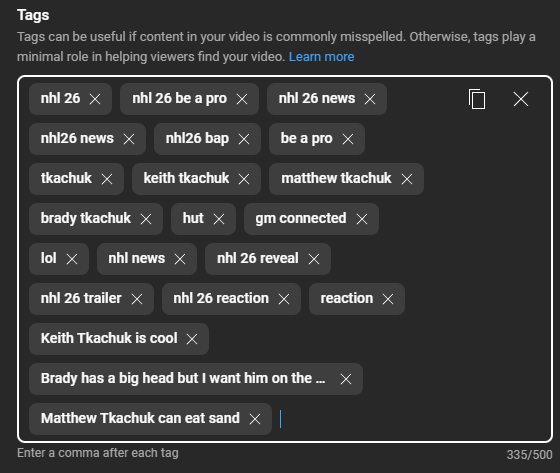Select the 'nhl 26 be a pro' tag text
This screenshot has width=560, height=473.
(x=179, y=99)
